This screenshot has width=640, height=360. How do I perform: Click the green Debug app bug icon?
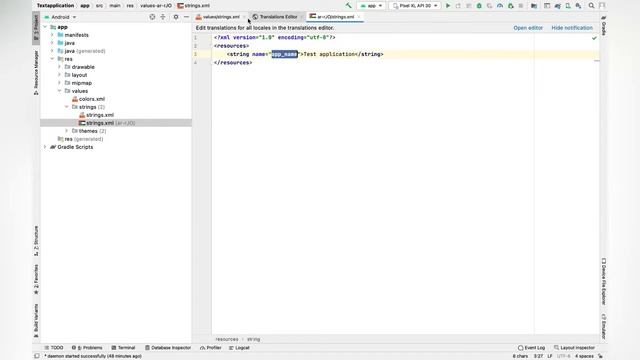[479, 6]
